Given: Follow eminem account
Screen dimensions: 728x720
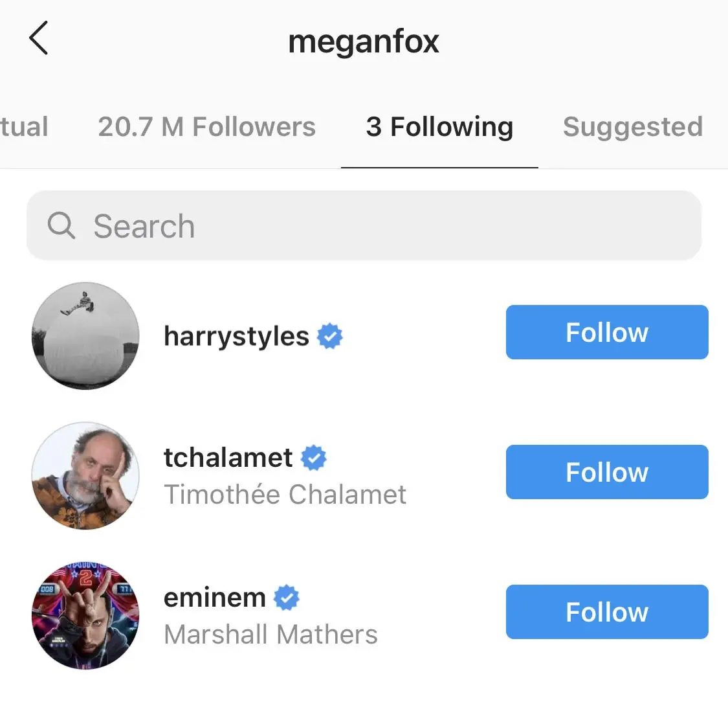Looking at the screenshot, I should (606, 611).
